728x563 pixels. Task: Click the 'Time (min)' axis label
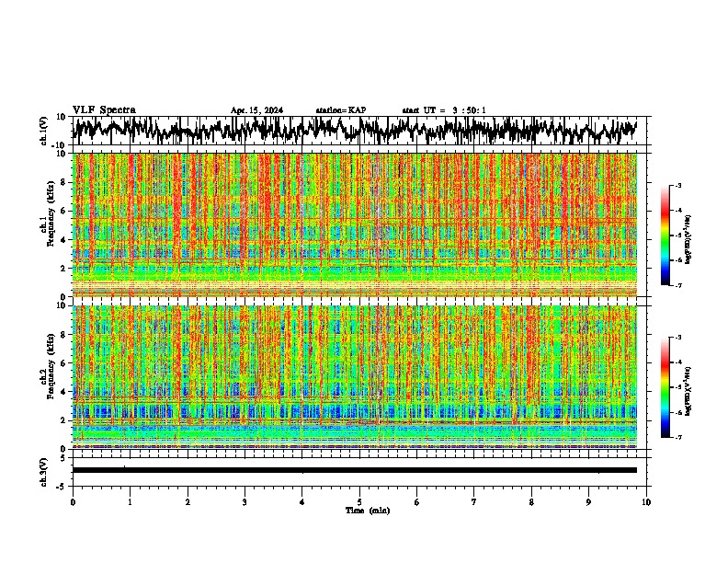click(x=368, y=511)
